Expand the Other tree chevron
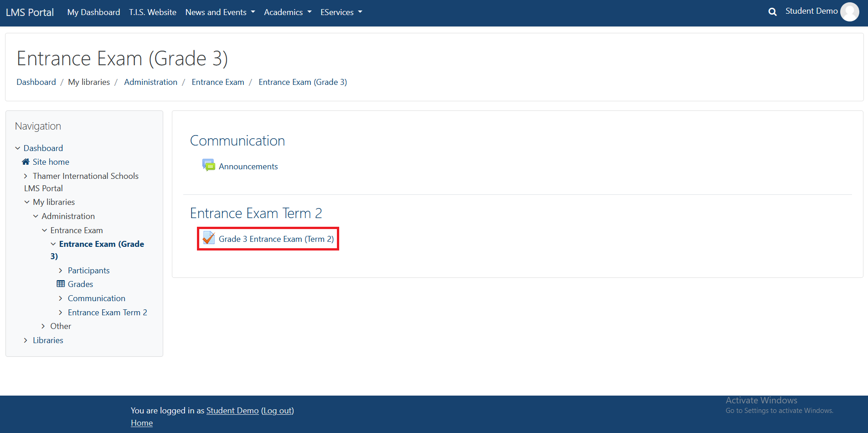This screenshot has width=868, height=433. (43, 326)
